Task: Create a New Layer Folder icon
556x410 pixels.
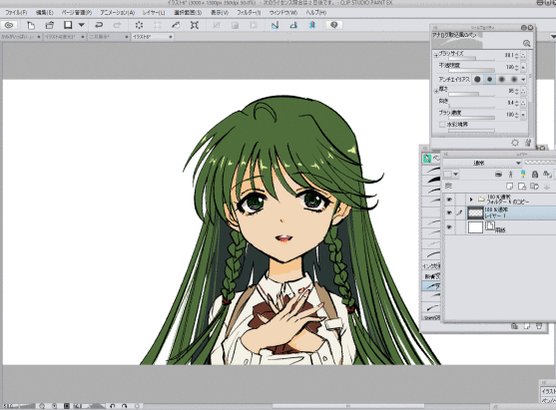Action: [x=534, y=186]
